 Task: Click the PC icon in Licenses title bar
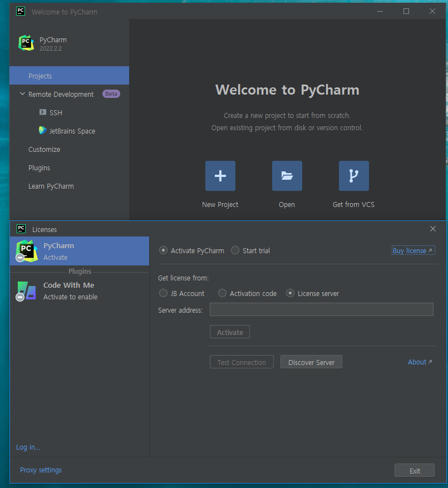coord(21,229)
